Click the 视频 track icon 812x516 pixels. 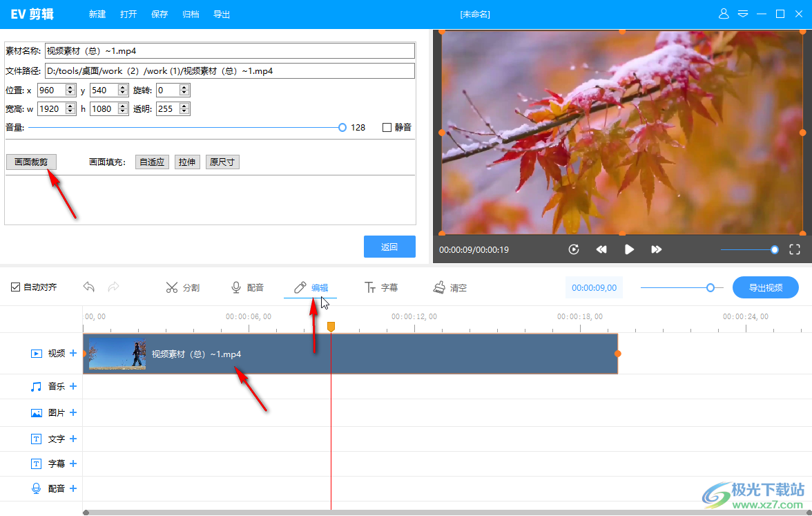(36, 354)
